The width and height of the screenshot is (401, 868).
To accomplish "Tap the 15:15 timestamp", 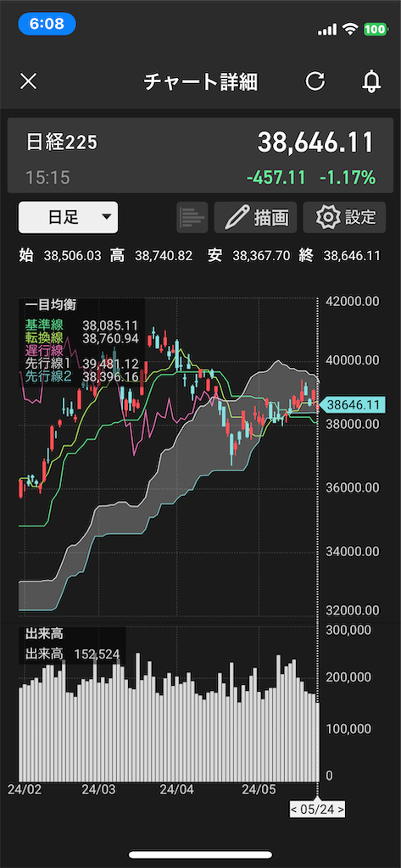I will (47, 178).
